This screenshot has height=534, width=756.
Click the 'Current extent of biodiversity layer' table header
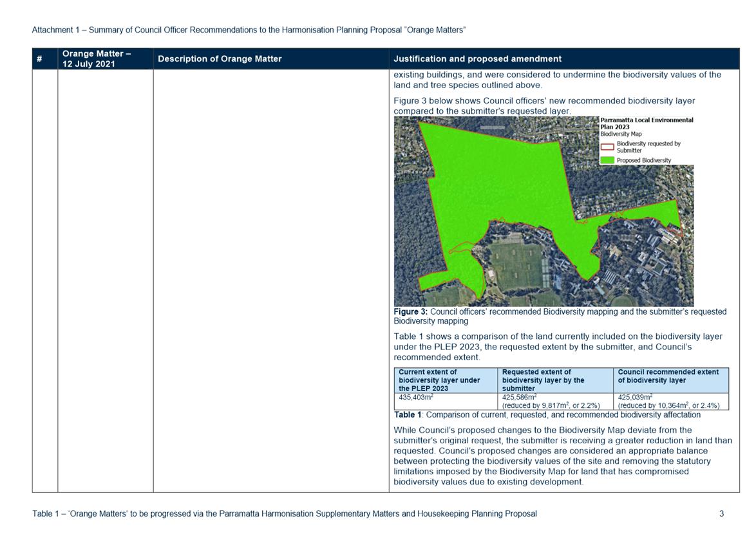[446, 380]
